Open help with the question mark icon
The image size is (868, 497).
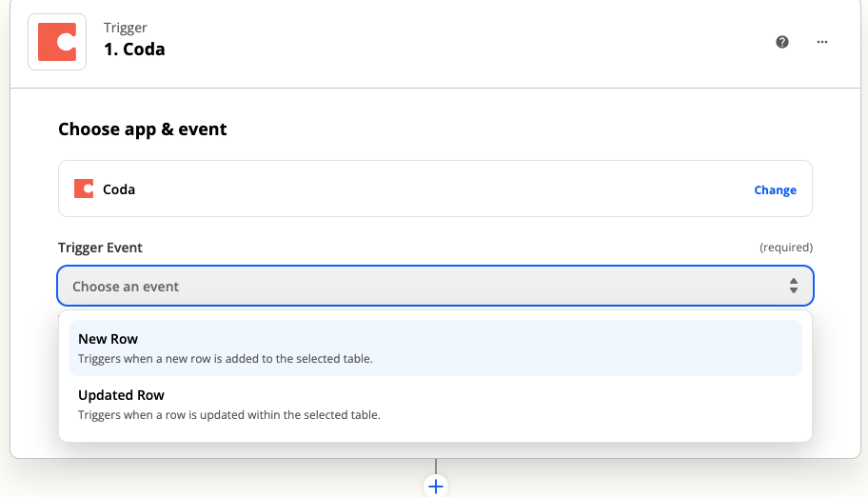(782, 42)
